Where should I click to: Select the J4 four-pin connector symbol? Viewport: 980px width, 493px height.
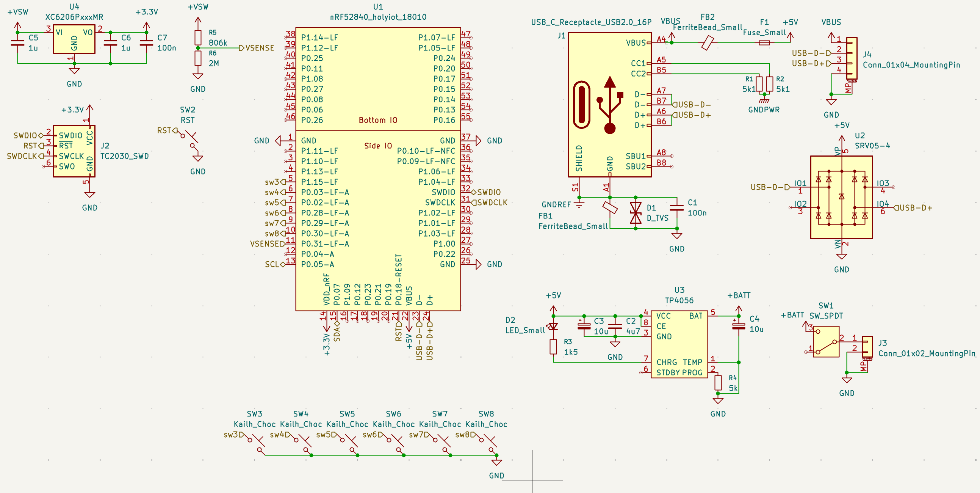coord(852,59)
